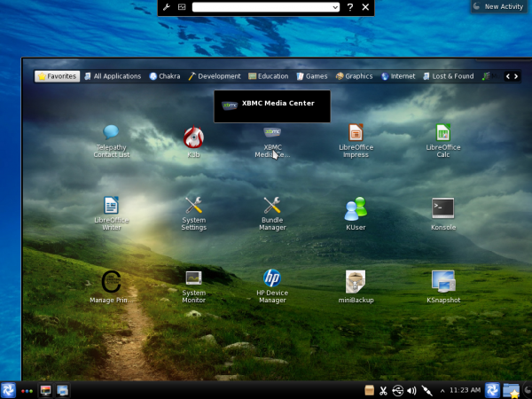Image resolution: width=532 pixels, height=399 pixels.
Task: Select the Graphics category
Action: [x=354, y=76]
